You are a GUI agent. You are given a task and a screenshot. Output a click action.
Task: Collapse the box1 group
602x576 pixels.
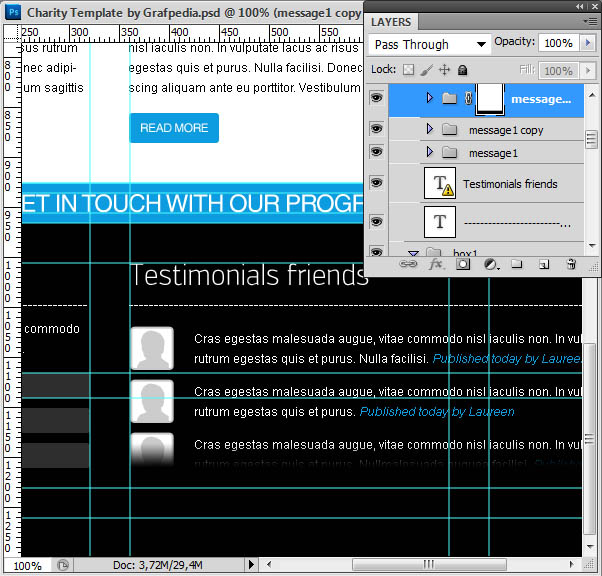[x=413, y=253]
